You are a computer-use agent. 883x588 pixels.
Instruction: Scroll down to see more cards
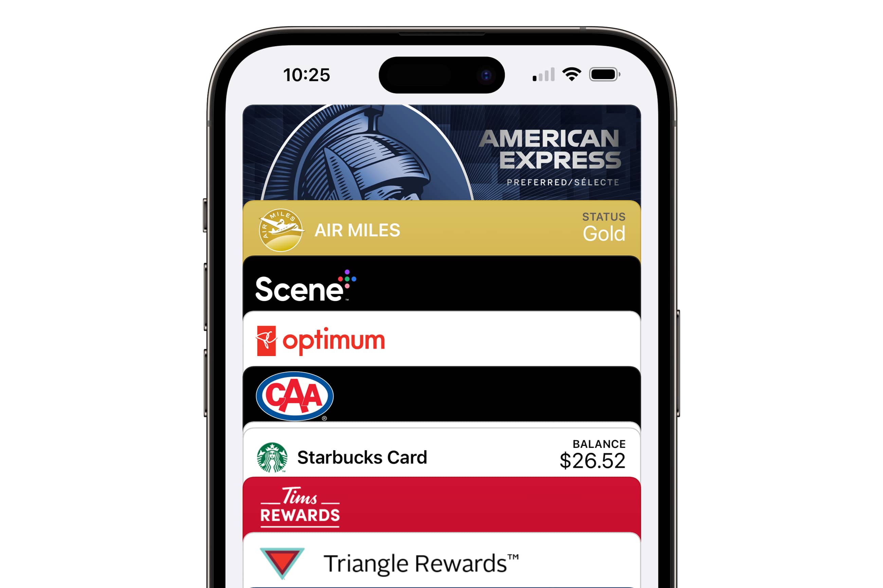coord(441,571)
